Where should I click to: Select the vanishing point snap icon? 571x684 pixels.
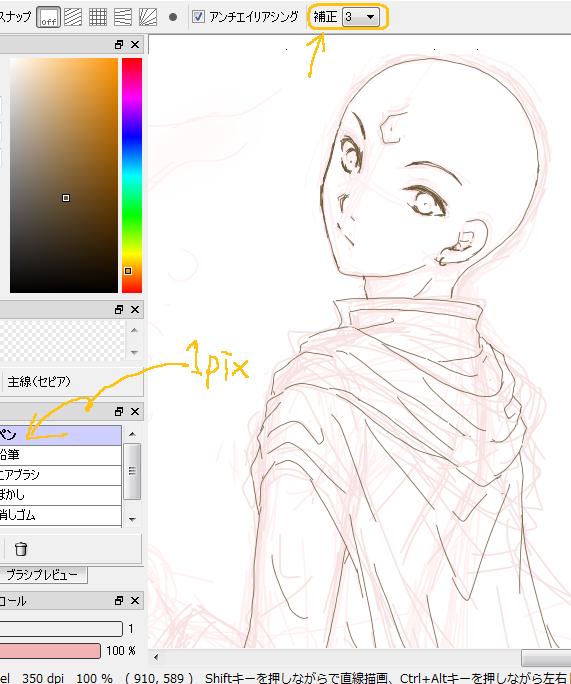click(x=123, y=17)
